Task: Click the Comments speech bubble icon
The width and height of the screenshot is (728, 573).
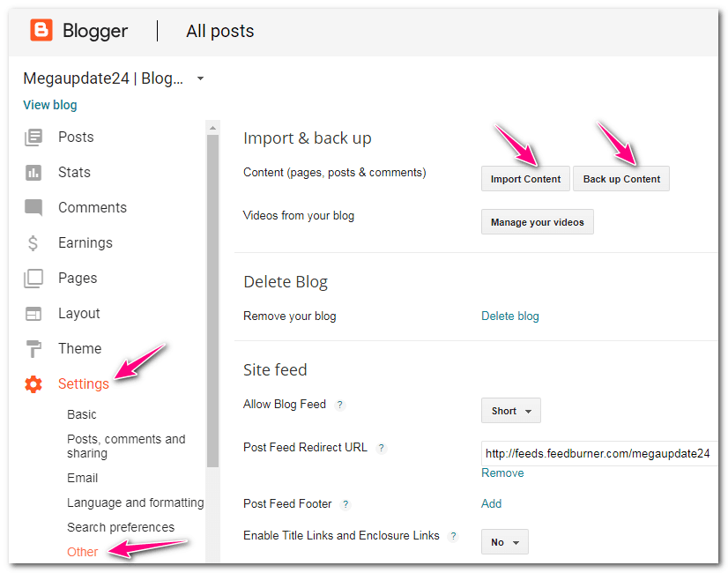Action: (x=33, y=207)
